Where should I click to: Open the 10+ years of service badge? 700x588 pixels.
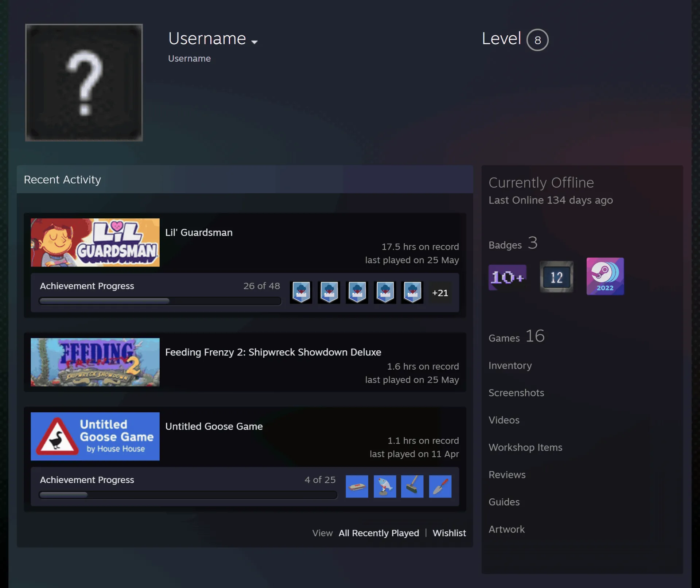[507, 277]
